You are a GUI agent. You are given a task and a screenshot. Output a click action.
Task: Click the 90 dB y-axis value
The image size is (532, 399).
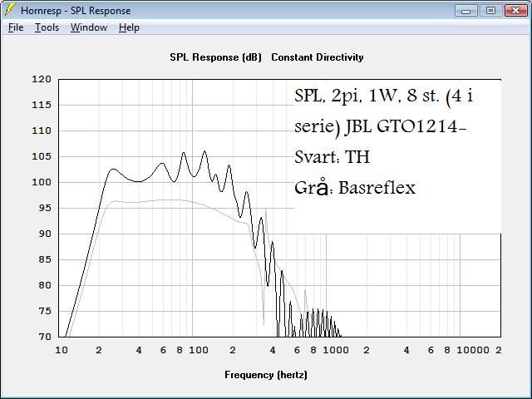pyautogui.click(x=44, y=234)
